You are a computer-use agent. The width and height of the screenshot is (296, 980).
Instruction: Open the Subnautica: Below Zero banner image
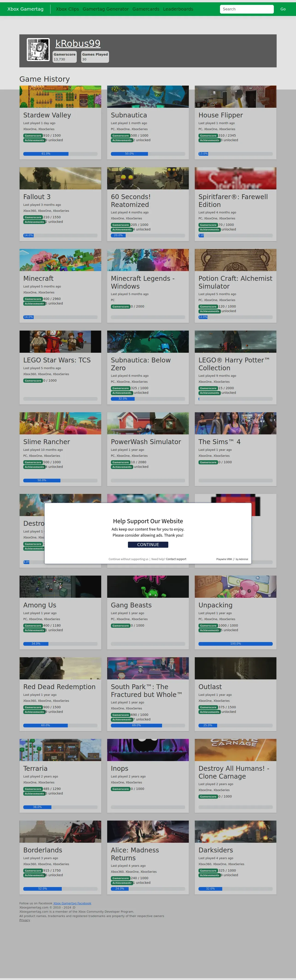tap(148, 342)
